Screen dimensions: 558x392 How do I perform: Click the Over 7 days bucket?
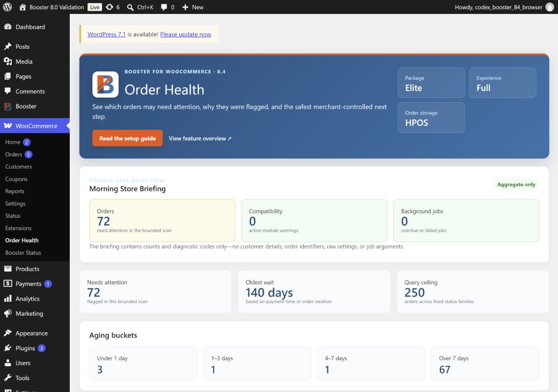point(485,364)
